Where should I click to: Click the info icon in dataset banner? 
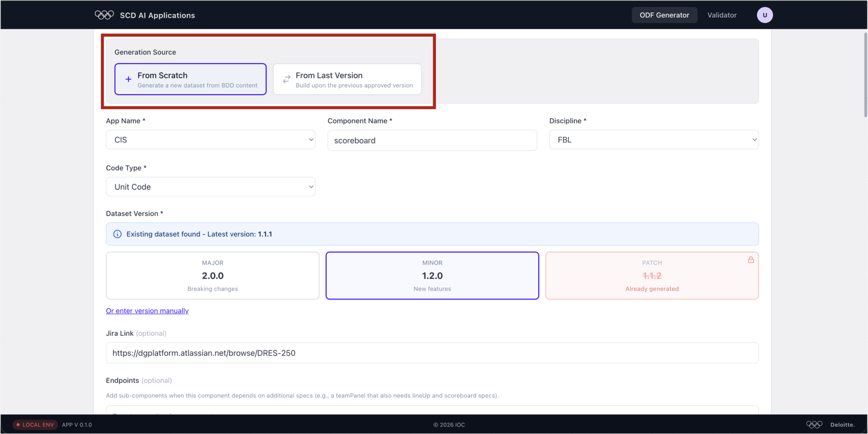pyautogui.click(x=117, y=234)
